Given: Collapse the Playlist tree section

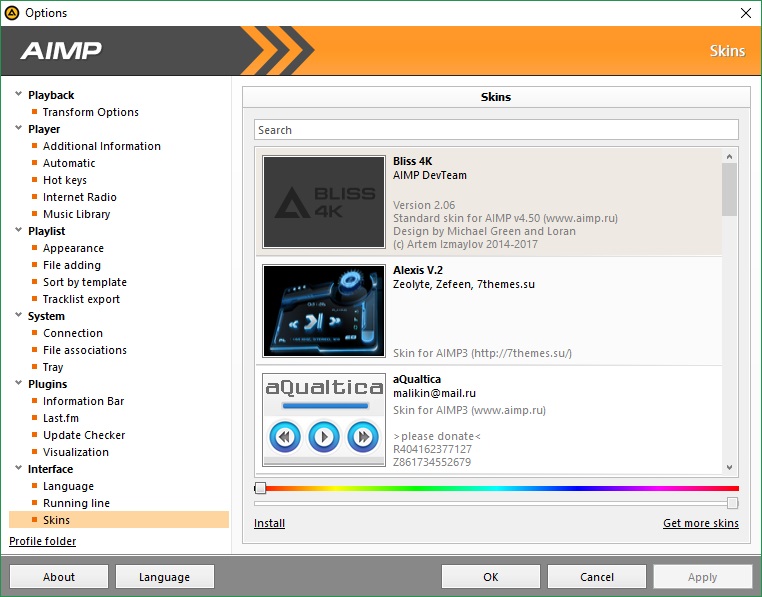Looking at the screenshot, I should 18,230.
